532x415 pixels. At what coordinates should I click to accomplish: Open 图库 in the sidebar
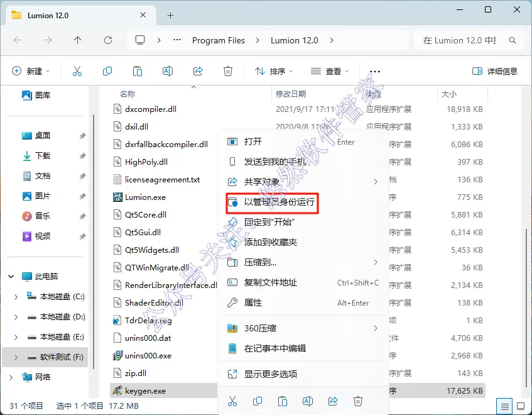[x=36, y=95]
